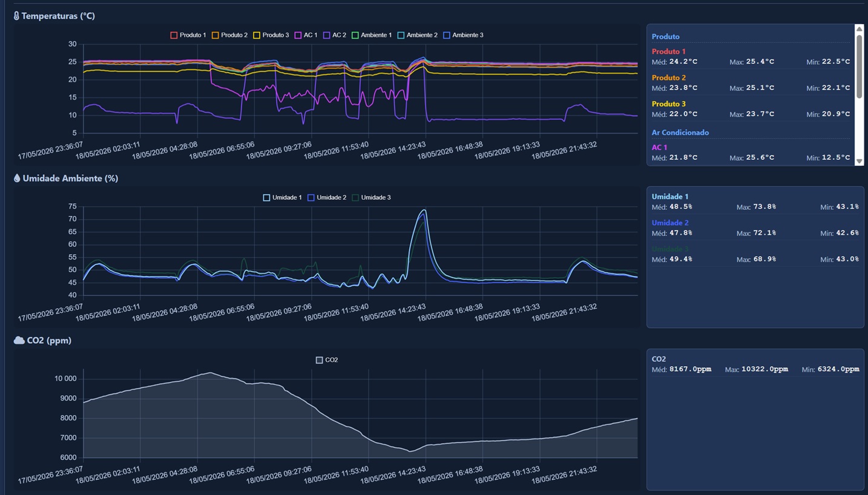
Task: Show Umidade 3 series in humidity chart
Action: pyautogui.click(x=371, y=197)
